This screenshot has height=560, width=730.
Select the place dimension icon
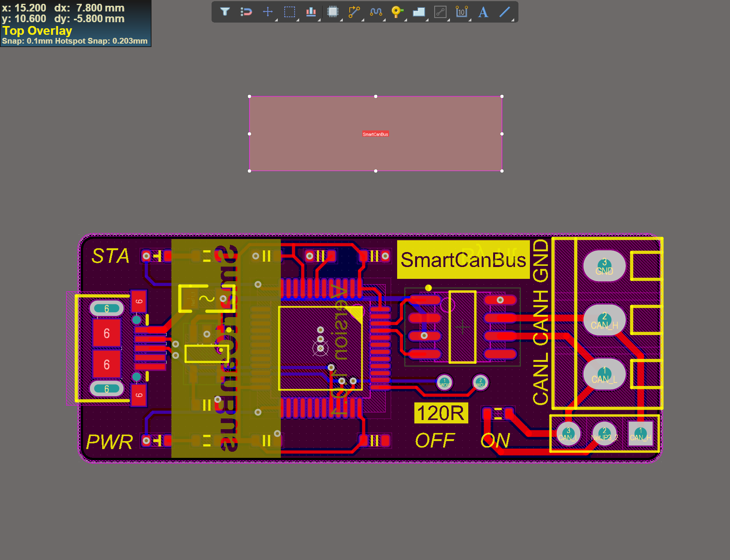click(462, 12)
